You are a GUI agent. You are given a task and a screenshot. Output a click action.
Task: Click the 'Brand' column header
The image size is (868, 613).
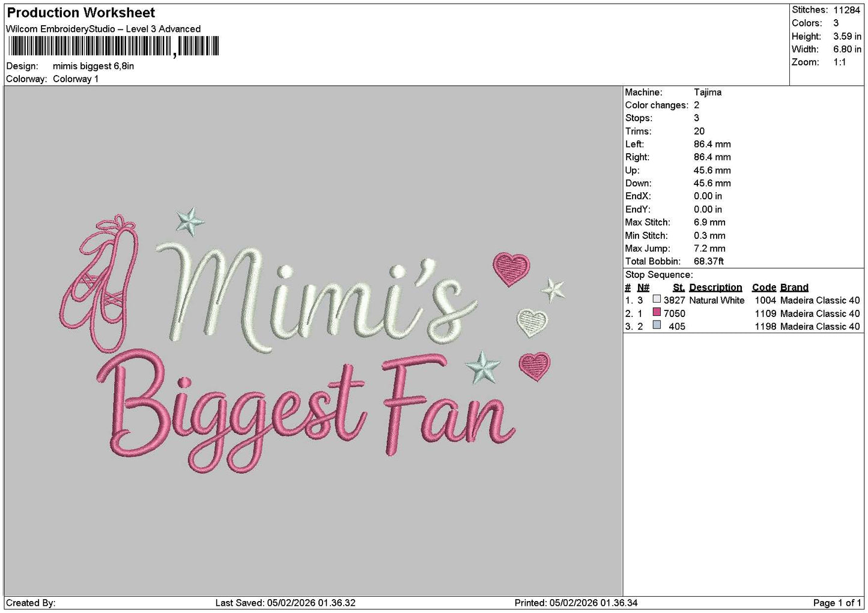(x=794, y=288)
